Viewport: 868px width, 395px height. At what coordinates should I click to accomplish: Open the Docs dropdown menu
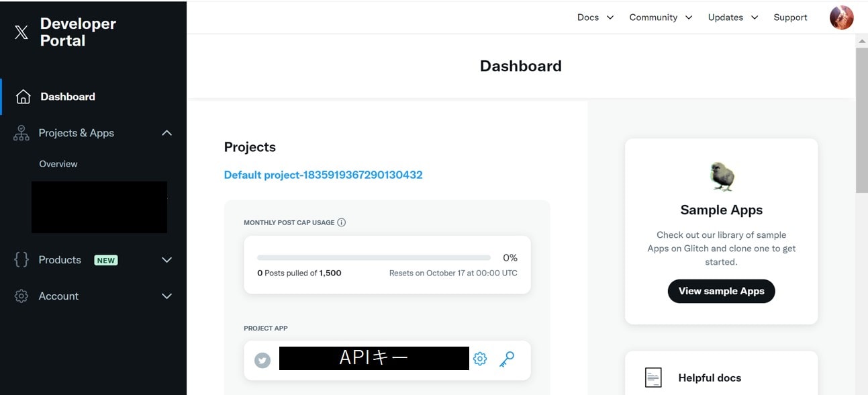click(595, 17)
